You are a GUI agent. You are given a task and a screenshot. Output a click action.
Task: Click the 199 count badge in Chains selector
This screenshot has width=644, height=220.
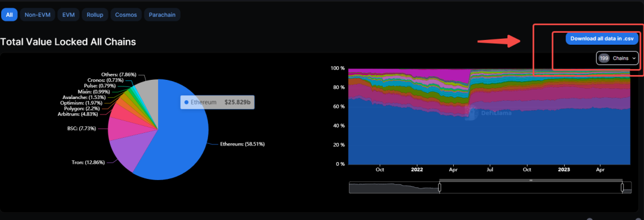(603, 58)
